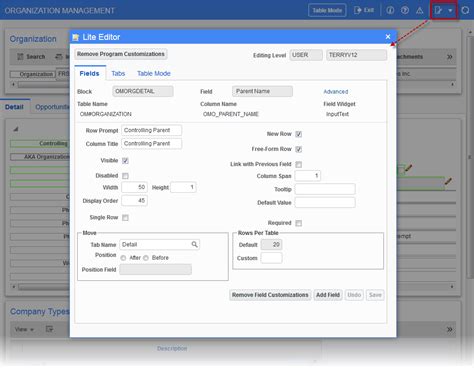474x368 pixels.
Task: Open Tab Name lookup magnifier icon
Action: pos(194,244)
